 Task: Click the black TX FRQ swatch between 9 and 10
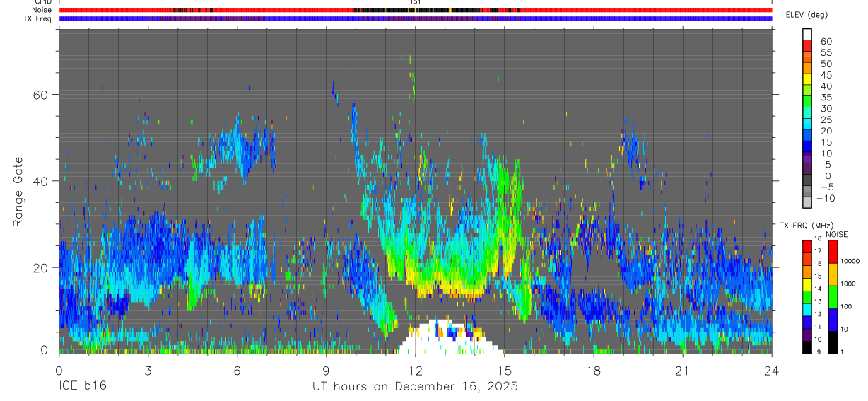[807, 347]
